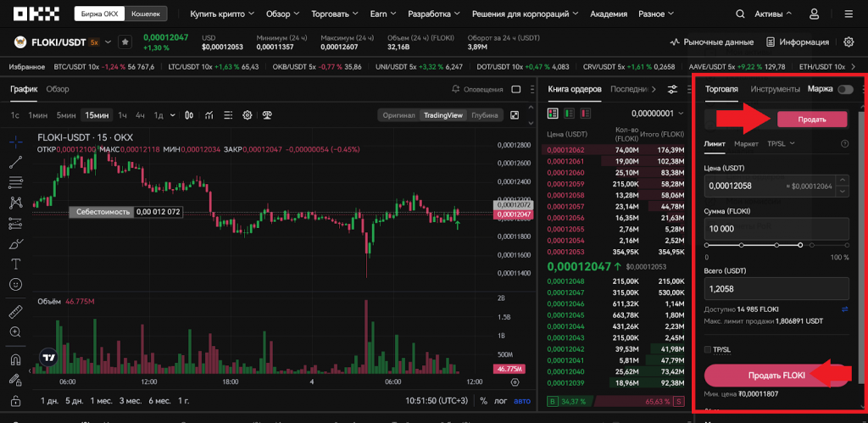Select the trend line drawing tool
Screen dimensions: 868x423
15,161
